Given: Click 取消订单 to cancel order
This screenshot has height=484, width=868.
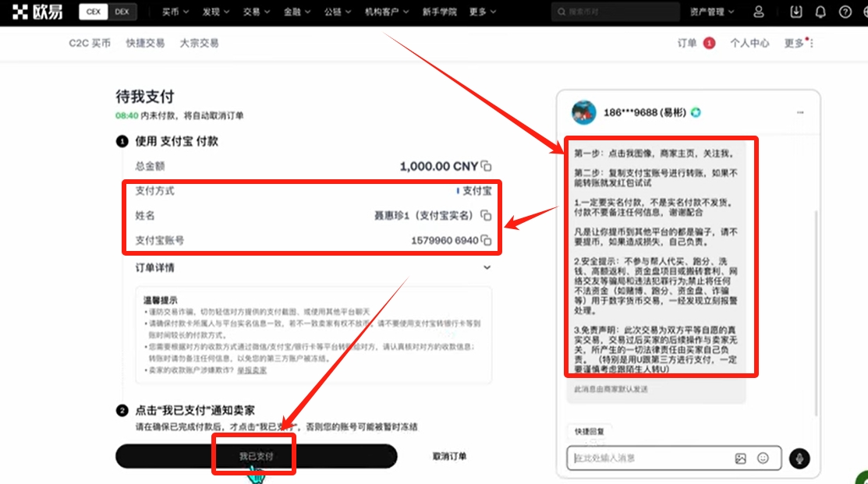Looking at the screenshot, I should [449, 457].
